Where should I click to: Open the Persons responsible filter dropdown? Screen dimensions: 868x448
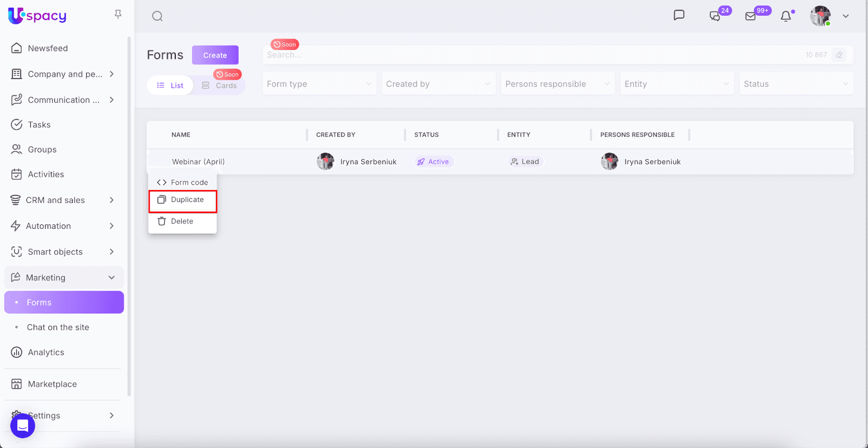(558, 84)
